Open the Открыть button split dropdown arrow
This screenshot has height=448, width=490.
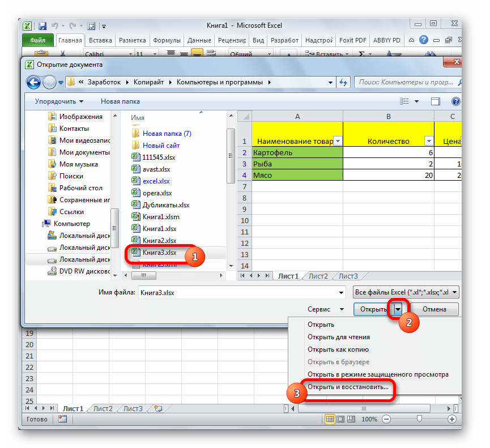tap(398, 309)
